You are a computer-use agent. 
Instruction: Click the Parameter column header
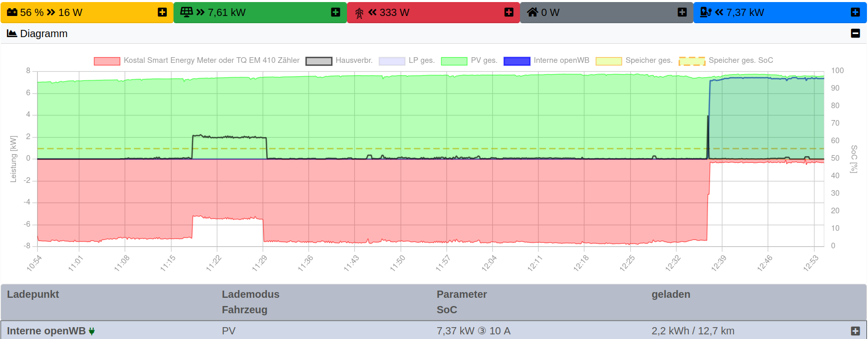point(462,294)
